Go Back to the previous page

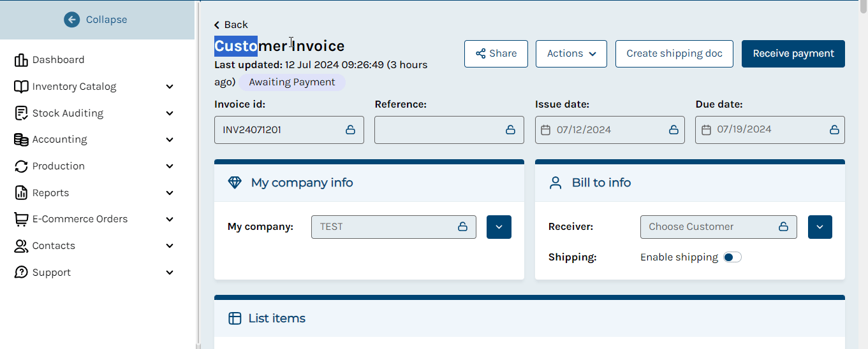(231, 25)
